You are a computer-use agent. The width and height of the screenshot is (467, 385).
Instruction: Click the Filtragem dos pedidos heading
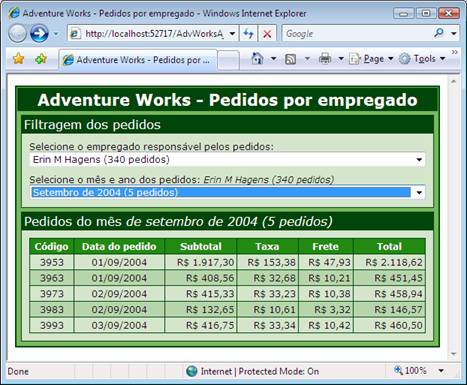92,125
